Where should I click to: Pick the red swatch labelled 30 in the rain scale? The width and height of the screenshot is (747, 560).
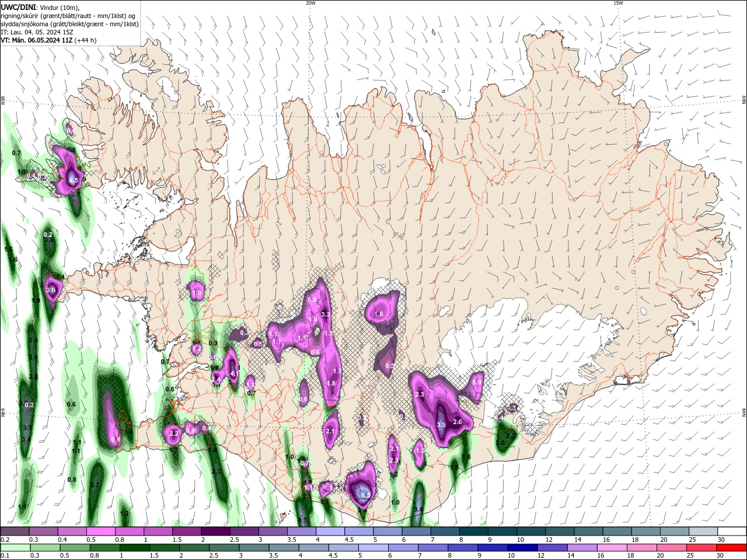pos(732,548)
